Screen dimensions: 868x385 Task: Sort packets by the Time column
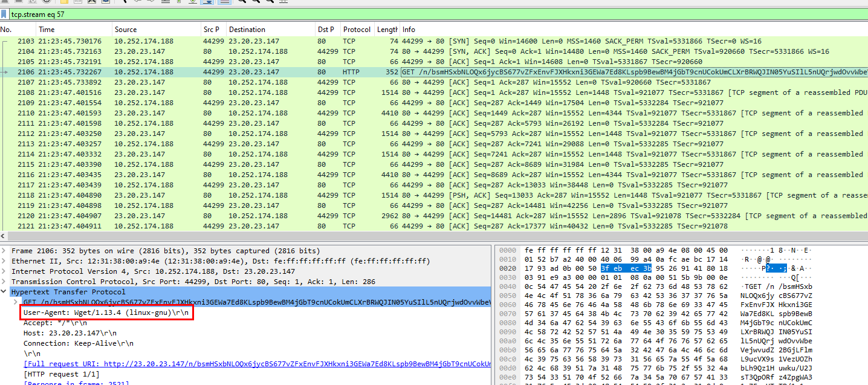tap(47, 30)
